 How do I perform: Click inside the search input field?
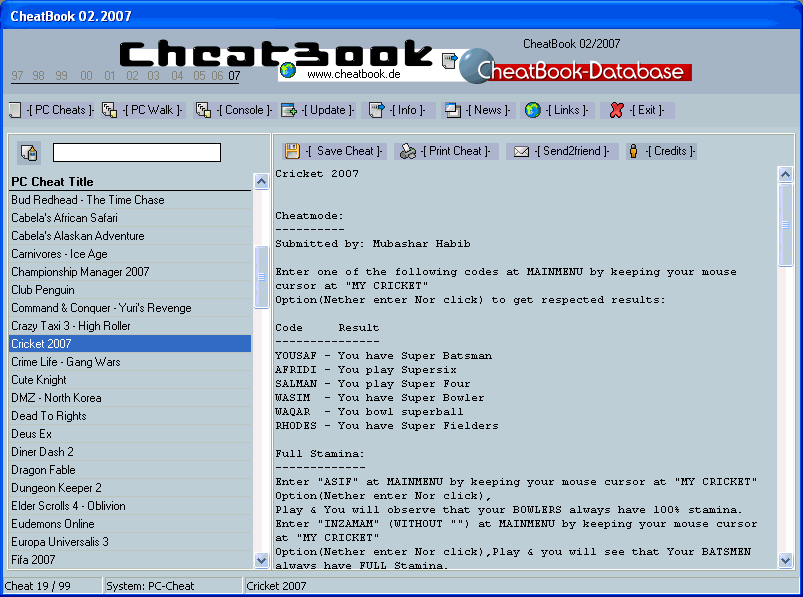click(137, 152)
